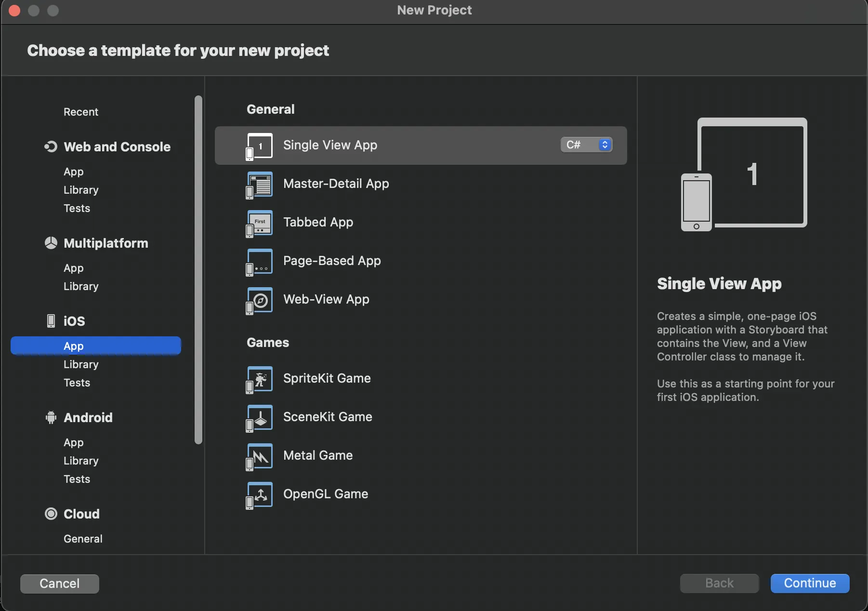Viewport: 868px width, 611px height.
Task: Select the Master-Detail App template label
Action: pos(336,184)
